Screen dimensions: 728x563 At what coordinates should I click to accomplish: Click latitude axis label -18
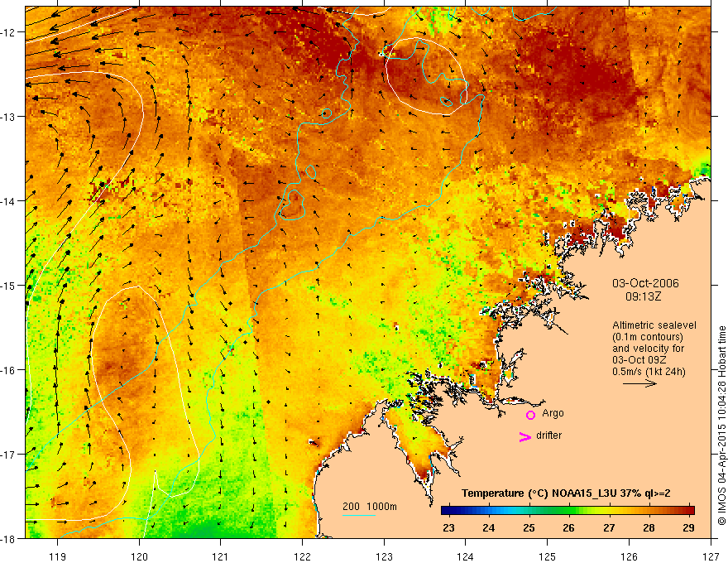[x=9, y=538]
